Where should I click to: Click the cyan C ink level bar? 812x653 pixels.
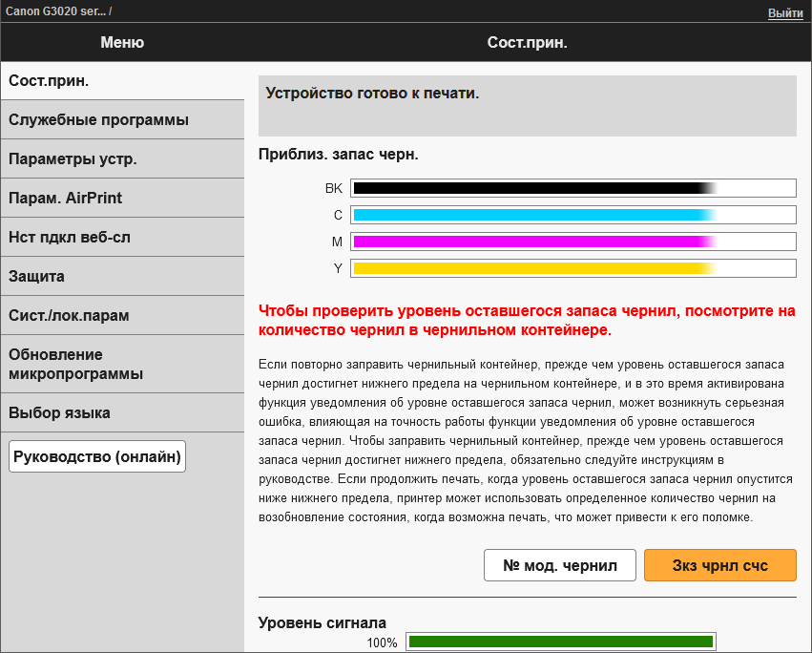[573, 215]
